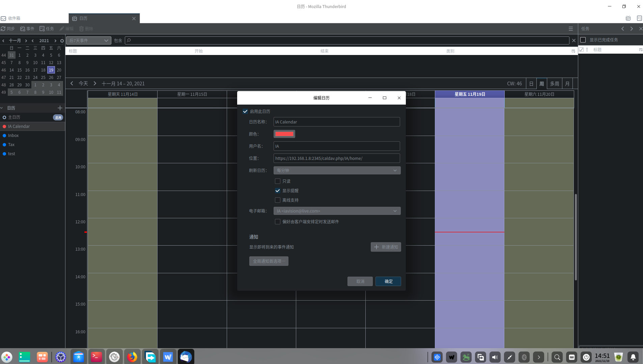
Task: Enable the 离线支持 checkbox
Action: coord(278,200)
